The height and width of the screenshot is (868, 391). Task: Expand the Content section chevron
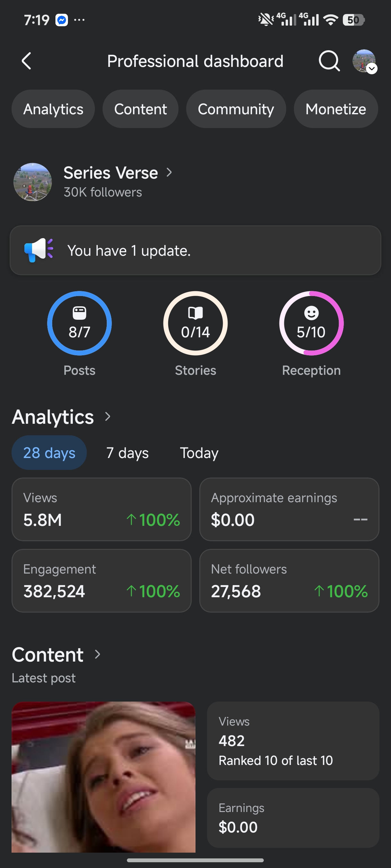[x=97, y=654]
